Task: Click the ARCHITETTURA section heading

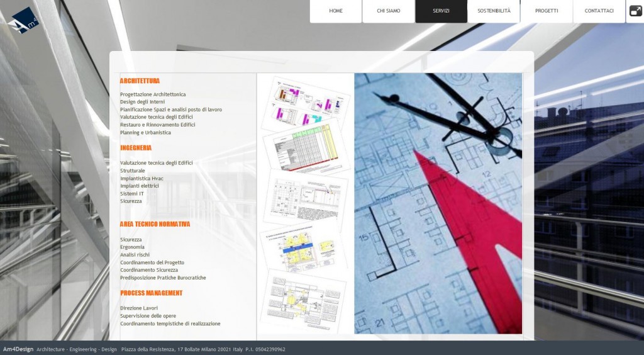Action: [x=140, y=81]
